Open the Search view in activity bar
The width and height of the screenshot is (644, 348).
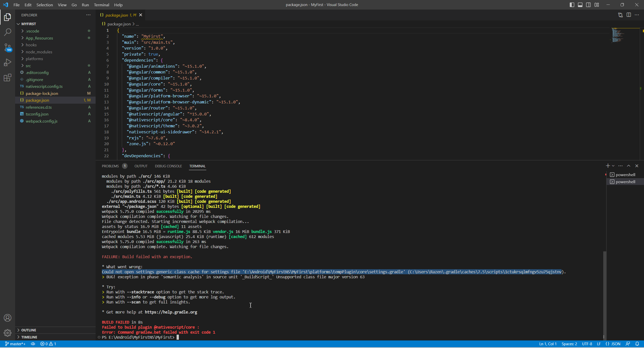[x=8, y=32]
